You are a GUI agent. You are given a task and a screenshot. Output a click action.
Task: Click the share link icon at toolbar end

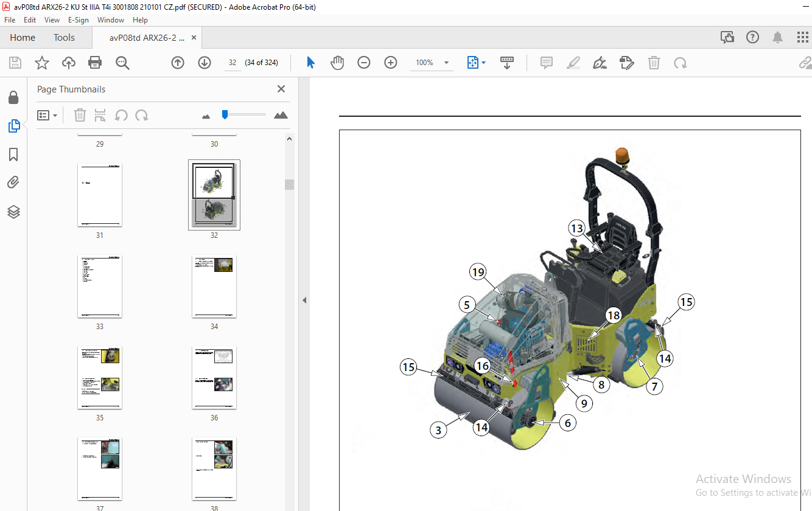[805, 63]
